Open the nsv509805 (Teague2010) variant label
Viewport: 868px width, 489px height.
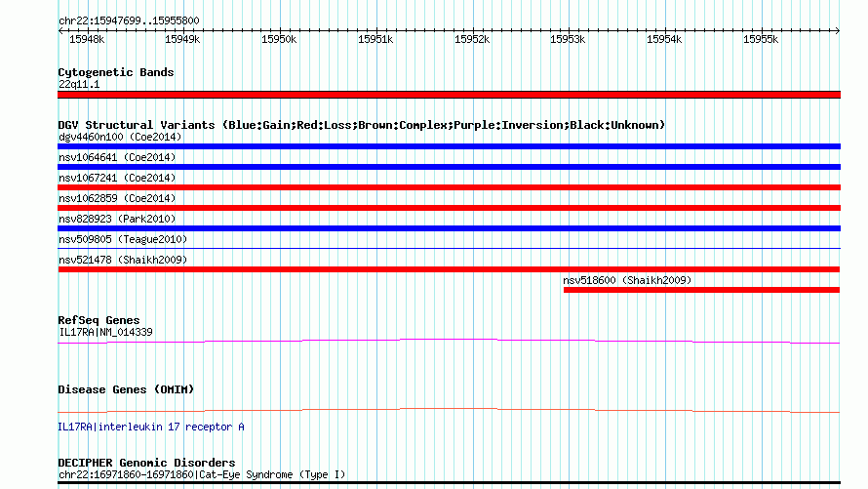tap(123, 239)
